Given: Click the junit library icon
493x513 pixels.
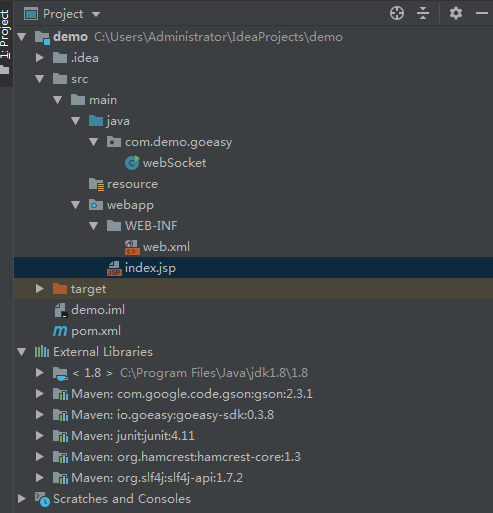Looking at the screenshot, I should 60,436.
